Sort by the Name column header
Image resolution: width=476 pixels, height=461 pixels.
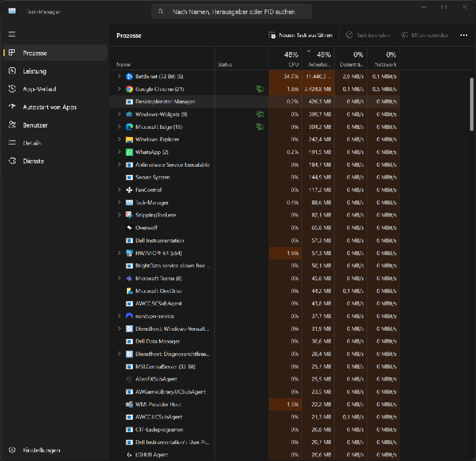coord(162,59)
